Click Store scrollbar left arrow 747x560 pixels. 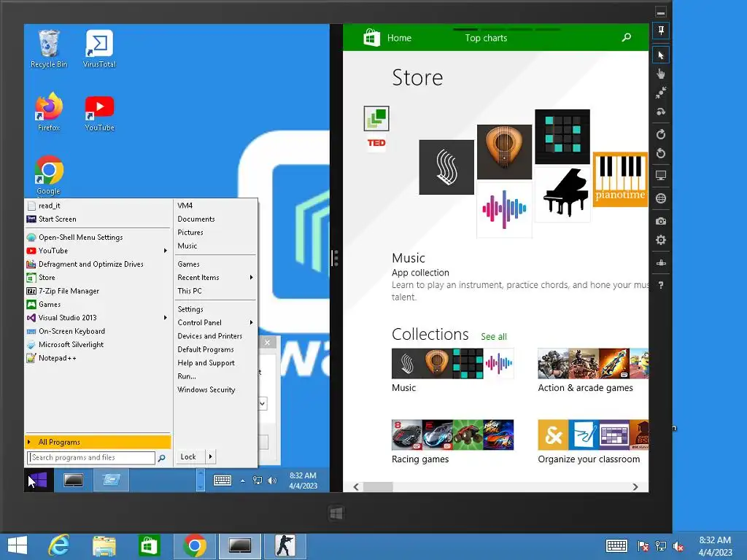pos(356,486)
